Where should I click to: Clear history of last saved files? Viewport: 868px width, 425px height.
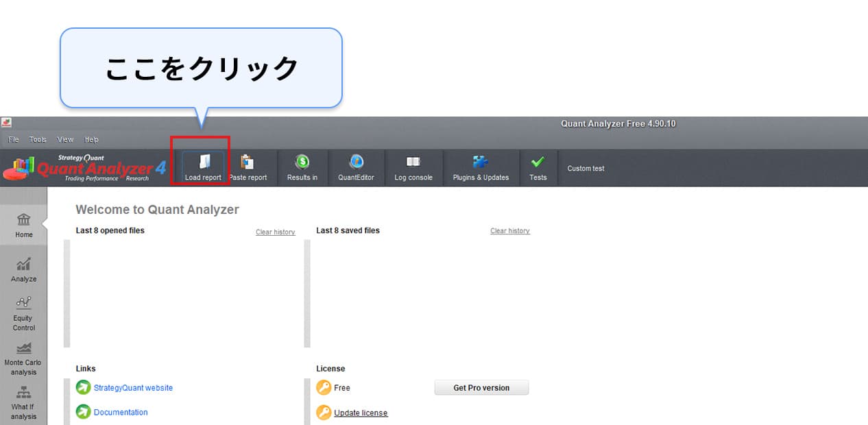(x=510, y=231)
